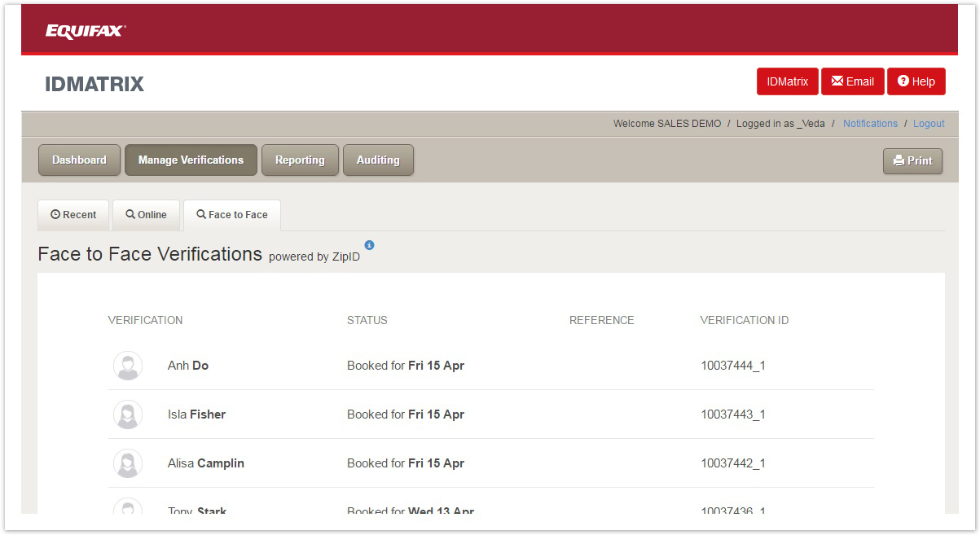980x535 pixels.
Task: Click the VERIFICATION column header
Action: point(145,320)
